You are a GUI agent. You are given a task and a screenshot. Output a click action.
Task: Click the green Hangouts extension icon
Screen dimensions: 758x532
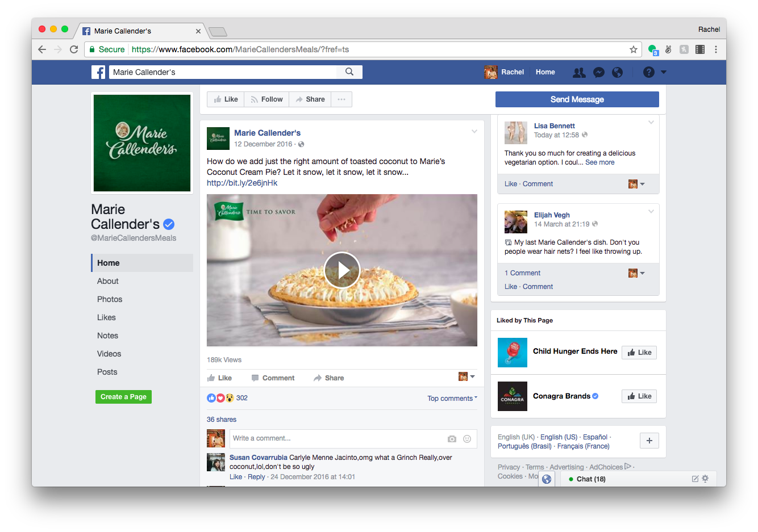pos(652,49)
